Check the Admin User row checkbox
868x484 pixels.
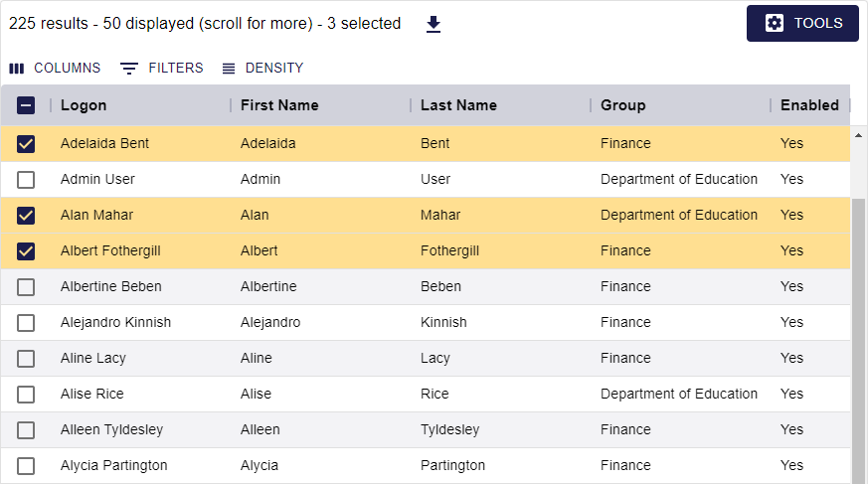tap(26, 179)
